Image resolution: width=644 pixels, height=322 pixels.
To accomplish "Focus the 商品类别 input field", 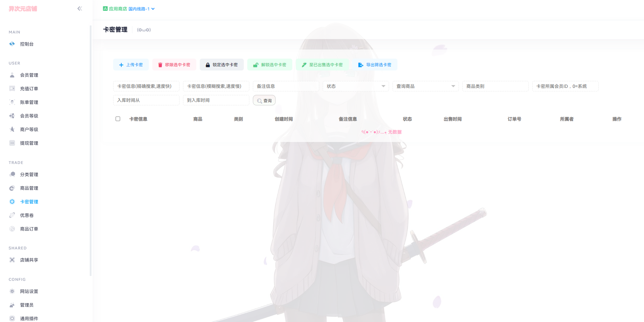I will [x=495, y=86].
